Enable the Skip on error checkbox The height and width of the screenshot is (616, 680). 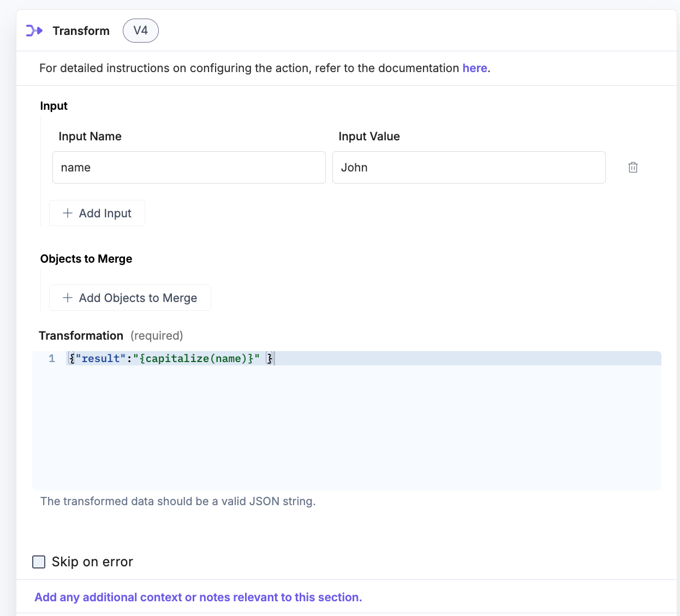coord(39,562)
